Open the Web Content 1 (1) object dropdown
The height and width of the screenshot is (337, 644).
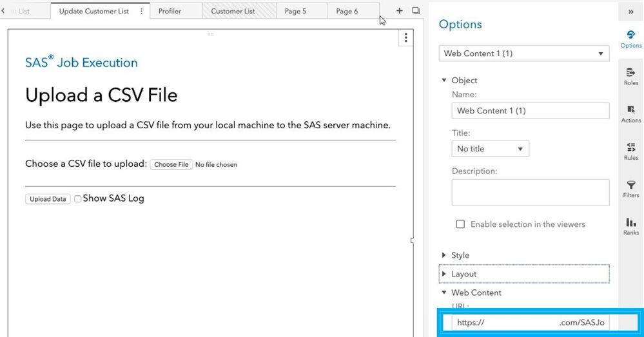523,53
